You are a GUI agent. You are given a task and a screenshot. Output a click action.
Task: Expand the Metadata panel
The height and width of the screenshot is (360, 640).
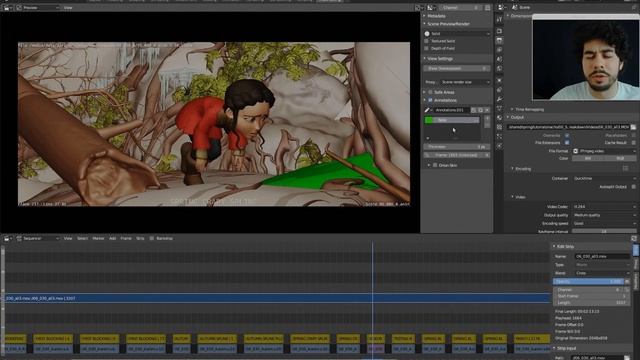click(435, 16)
